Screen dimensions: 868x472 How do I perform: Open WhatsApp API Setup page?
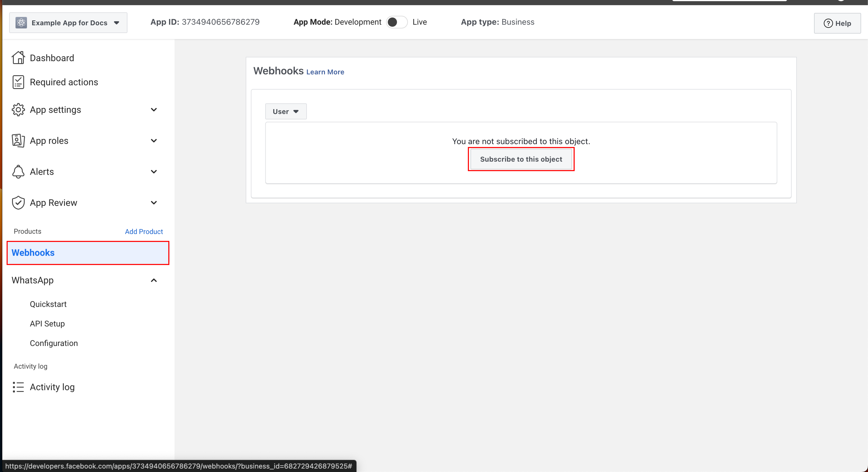coord(47,324)
